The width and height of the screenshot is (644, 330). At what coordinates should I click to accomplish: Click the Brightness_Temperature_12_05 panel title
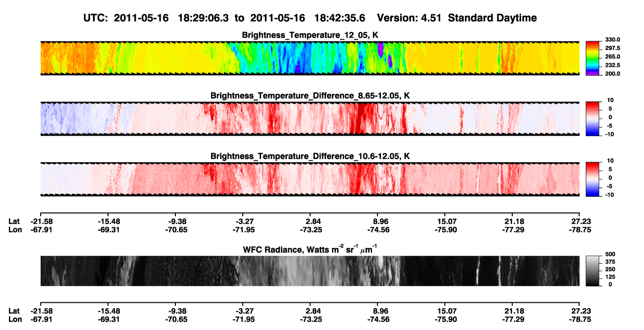(310, 35)
